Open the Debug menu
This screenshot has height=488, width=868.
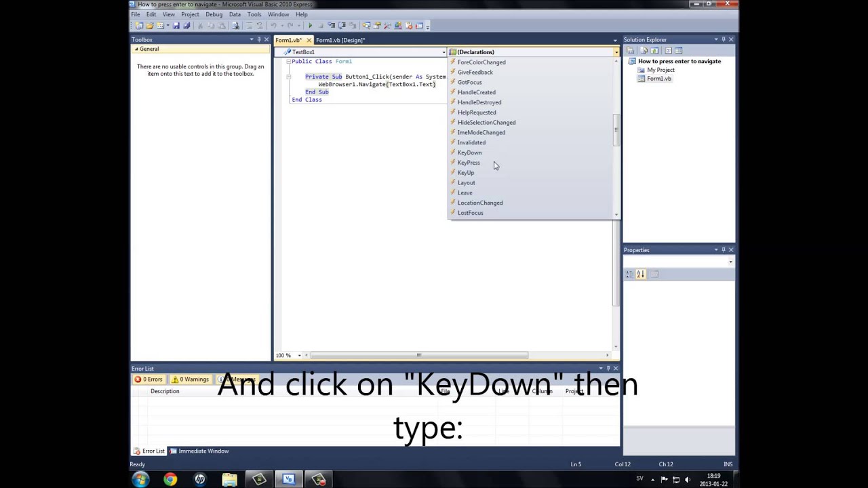(x=214, y=14)
